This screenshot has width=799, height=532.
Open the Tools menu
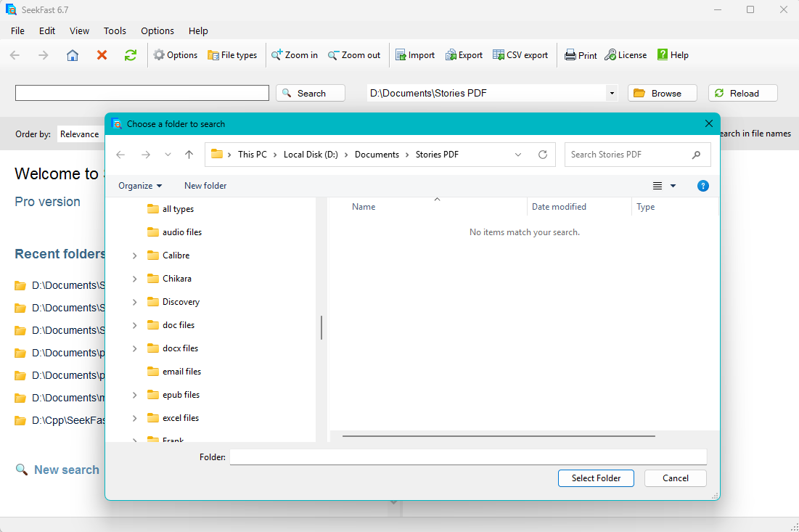pos(114,30)
